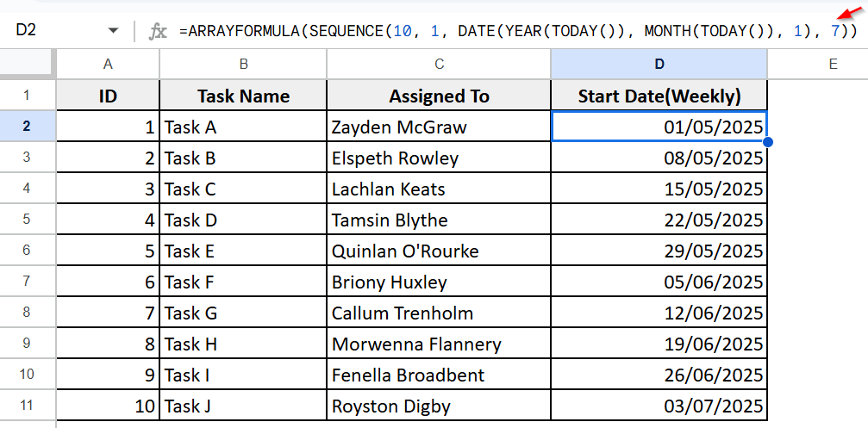Image resolution: width=868 pixels, height=428 pixels.
Task: Select row 6 header
Action: click(x=27, y=251)
